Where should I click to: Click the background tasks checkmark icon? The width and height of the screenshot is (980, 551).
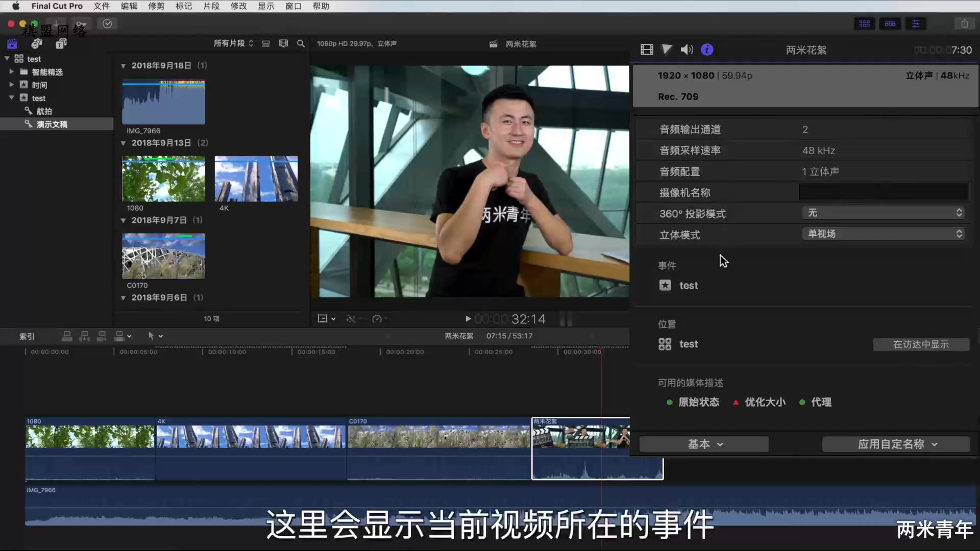pyautogui.click(x=107, y=23)
